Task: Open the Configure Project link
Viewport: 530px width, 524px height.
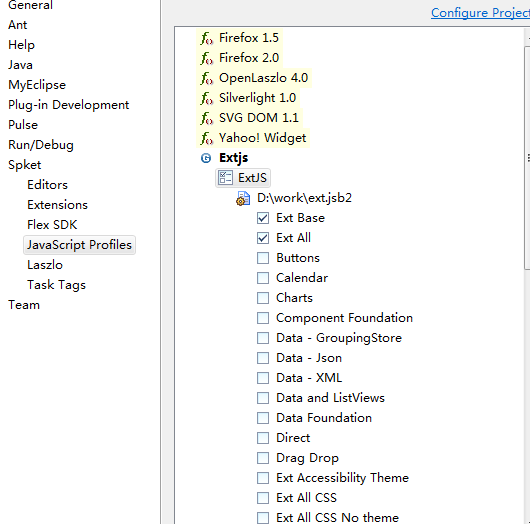Action: click(x=480, y=13)
